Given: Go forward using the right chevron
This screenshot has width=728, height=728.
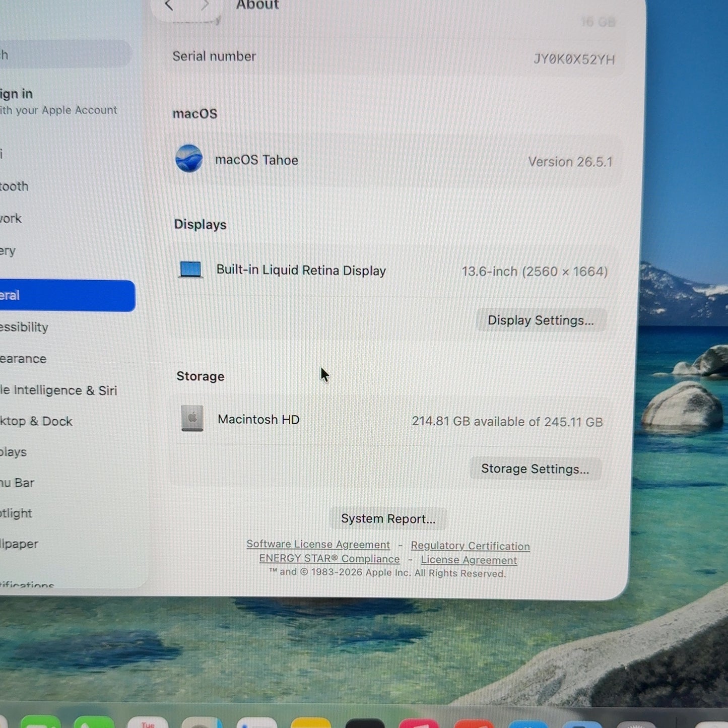Looking at the screenshot, I should pyautogui.click(x=205, y=5).
